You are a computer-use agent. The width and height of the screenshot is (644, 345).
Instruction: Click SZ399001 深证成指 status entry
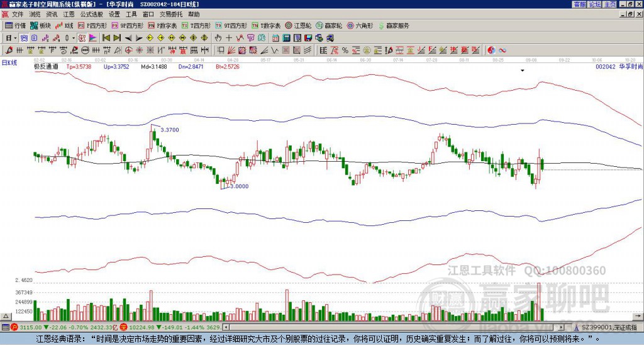click(609, 327)
